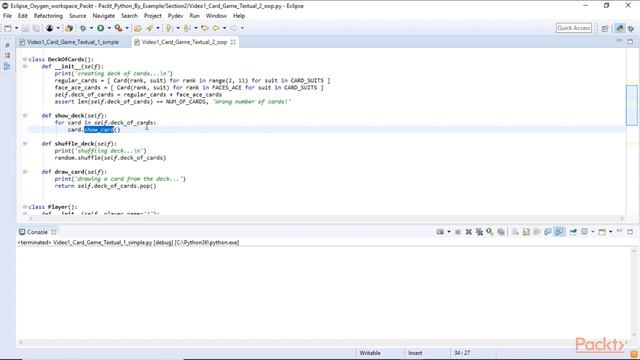The image size is (640, 360).
Task: Toggle Word Wrap in Console toolbar
Action: 537,232
